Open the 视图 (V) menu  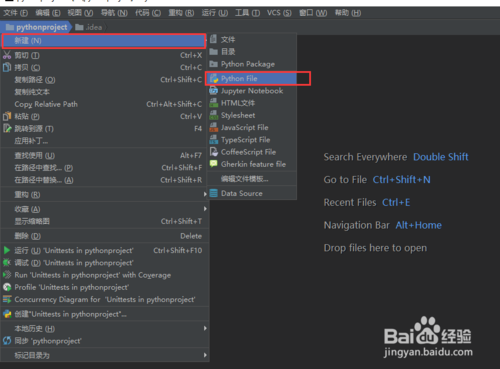coord(80,13)
